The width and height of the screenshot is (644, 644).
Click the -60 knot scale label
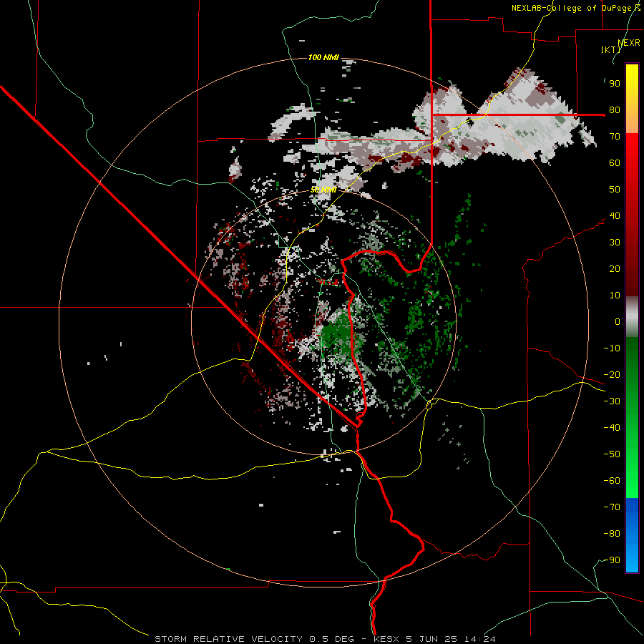pos(612,481)
